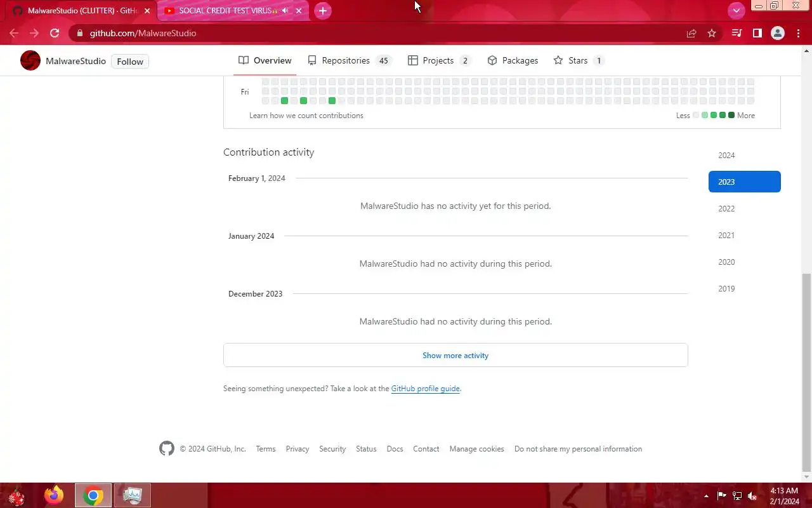Viewport: 812px width, 508px height.
Task: Open the Action Center flag icon
Action: coord(722,496)
